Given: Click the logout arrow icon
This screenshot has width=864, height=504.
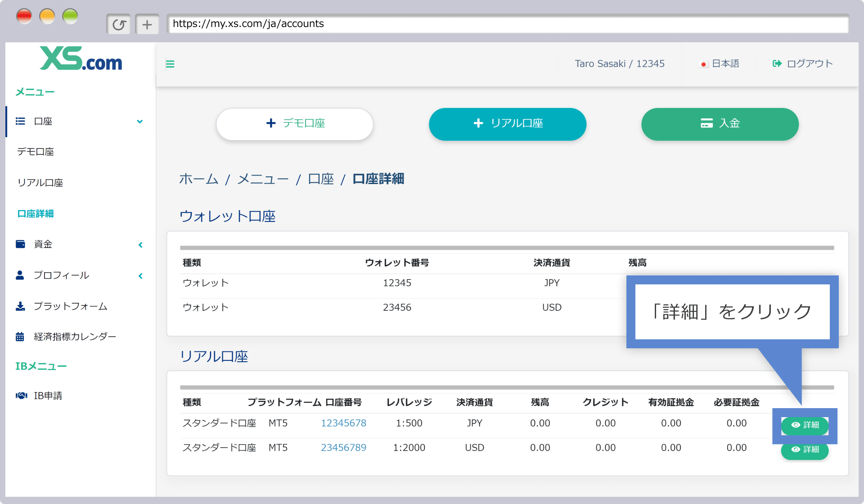Looking at the screenshot, I should coord(777,64).
